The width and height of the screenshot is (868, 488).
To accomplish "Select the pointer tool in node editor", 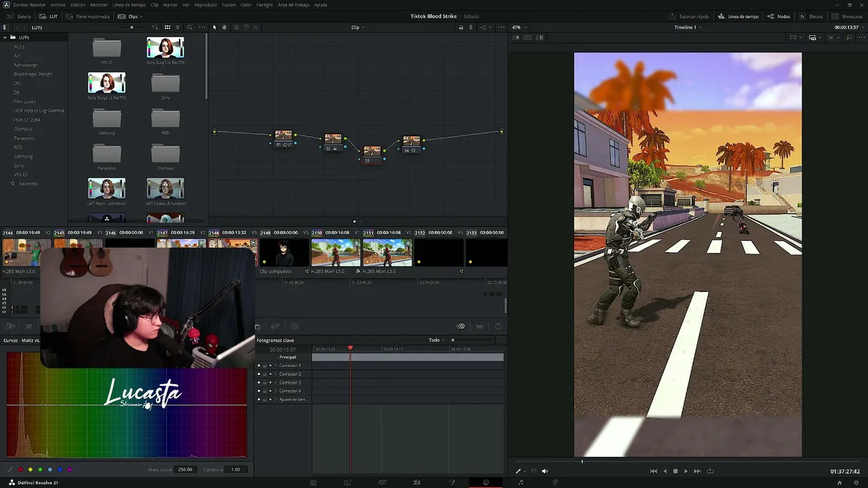I will [x=214, y=27].
